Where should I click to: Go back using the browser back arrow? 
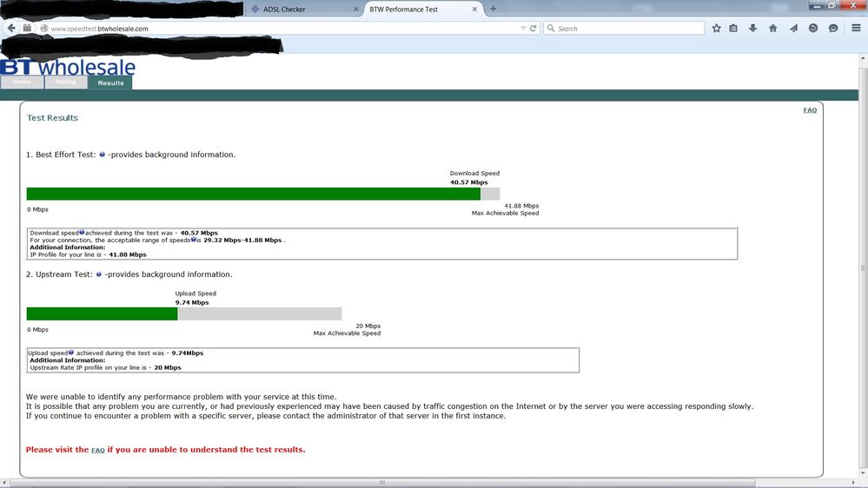[x=11, y=28]
